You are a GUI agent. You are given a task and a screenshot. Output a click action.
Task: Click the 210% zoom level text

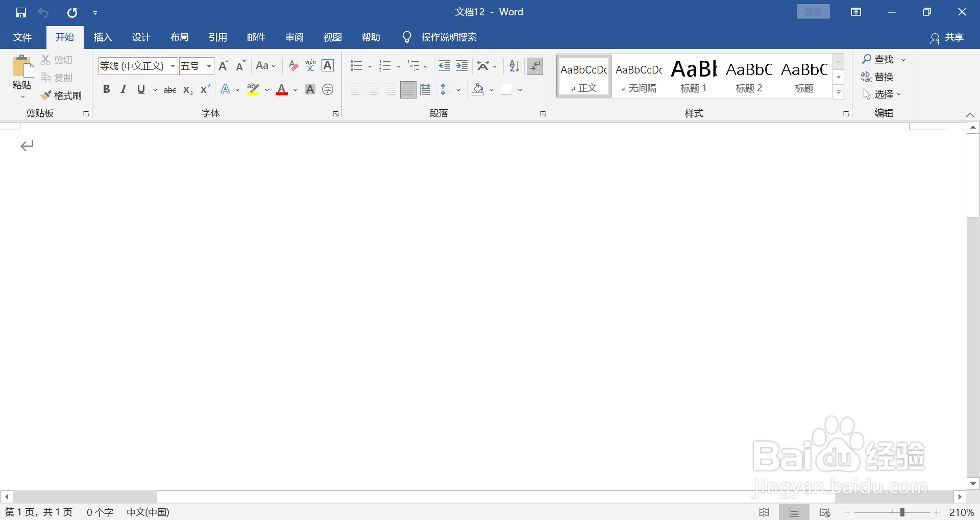962,512
